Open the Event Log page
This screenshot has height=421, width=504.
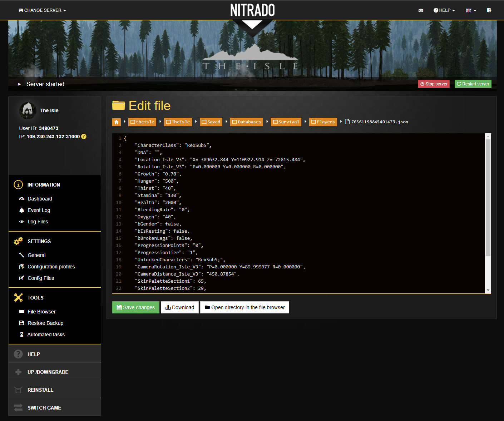click(39, 210)
